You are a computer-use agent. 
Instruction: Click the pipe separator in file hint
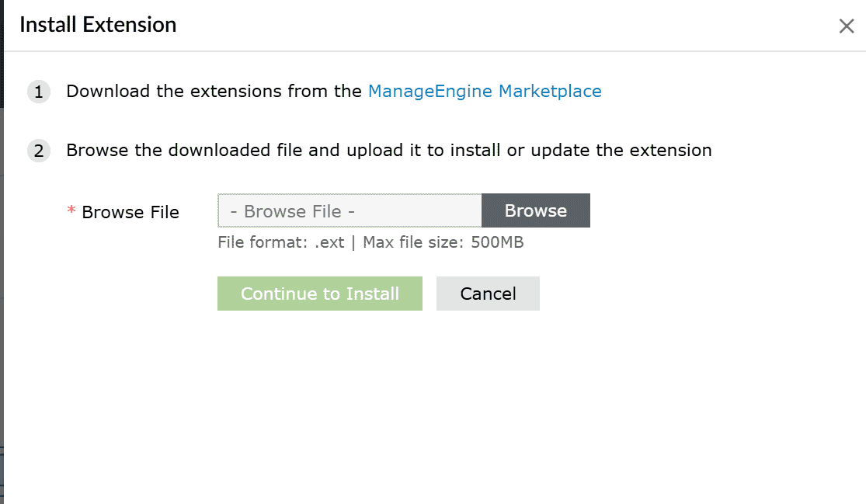tap(353, 242)
